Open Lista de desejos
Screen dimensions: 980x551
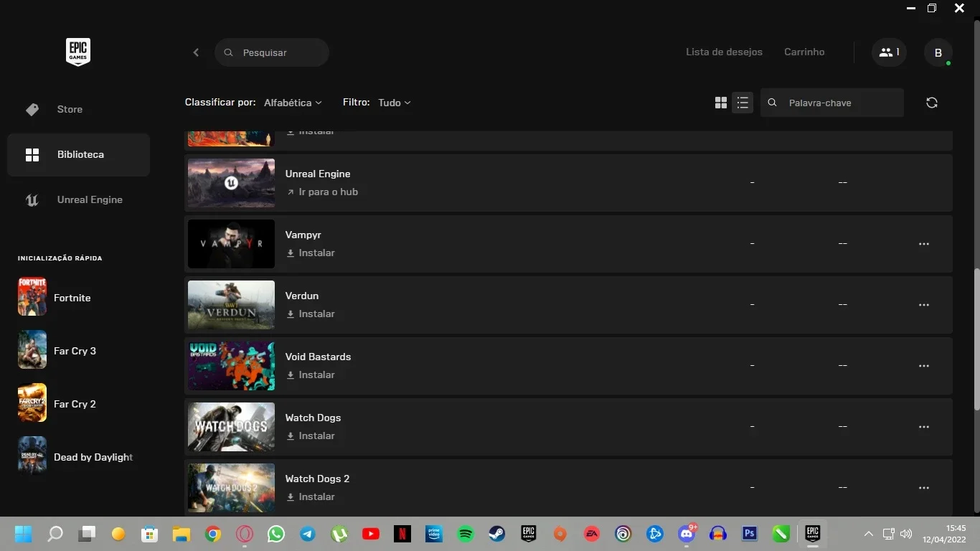pyautogui.click(x=724, y=52)
